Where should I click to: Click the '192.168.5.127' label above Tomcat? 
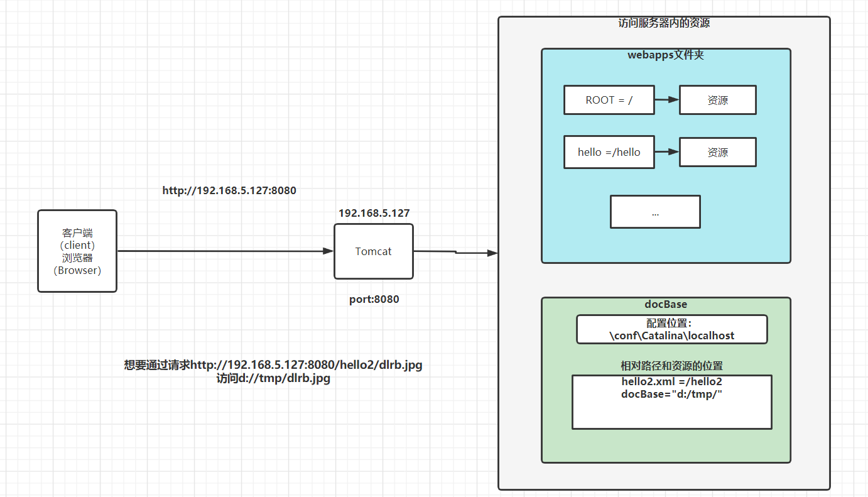[x=374, y=213]
